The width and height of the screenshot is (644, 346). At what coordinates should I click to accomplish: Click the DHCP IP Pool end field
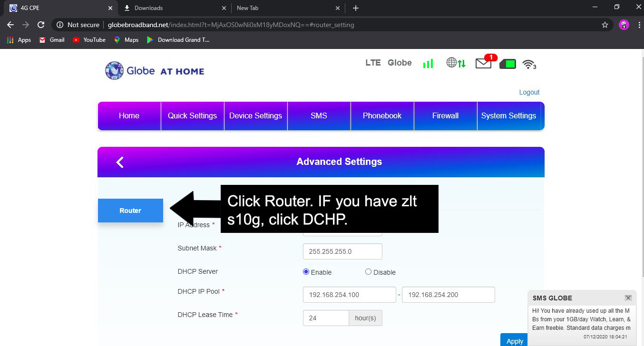(448, 295)
